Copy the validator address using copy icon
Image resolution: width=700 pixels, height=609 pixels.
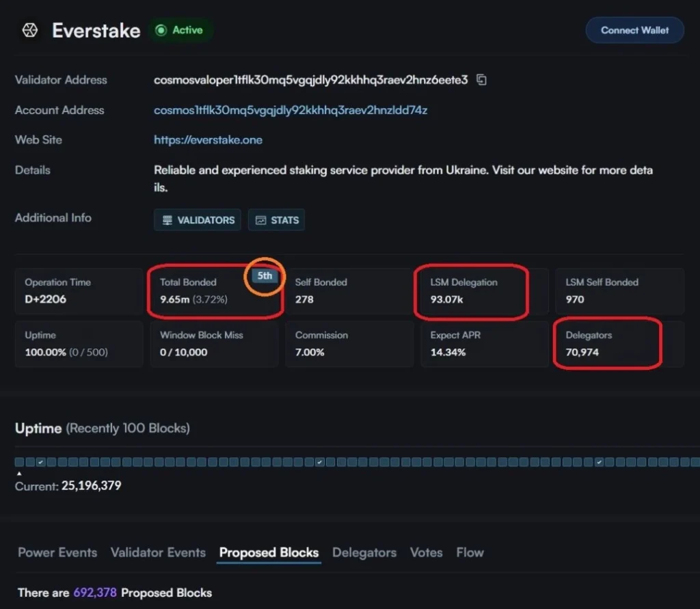[x=481, y=80]
